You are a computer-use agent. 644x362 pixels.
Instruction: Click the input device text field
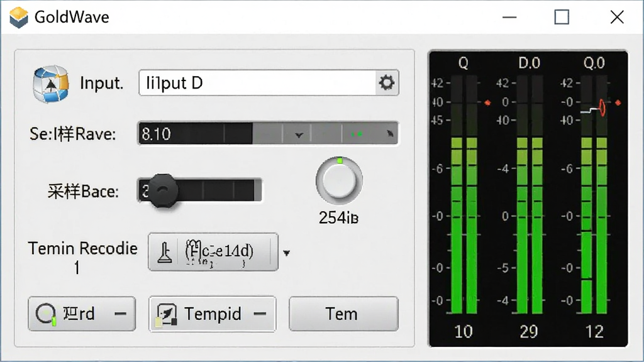click(x=257, y=83)
